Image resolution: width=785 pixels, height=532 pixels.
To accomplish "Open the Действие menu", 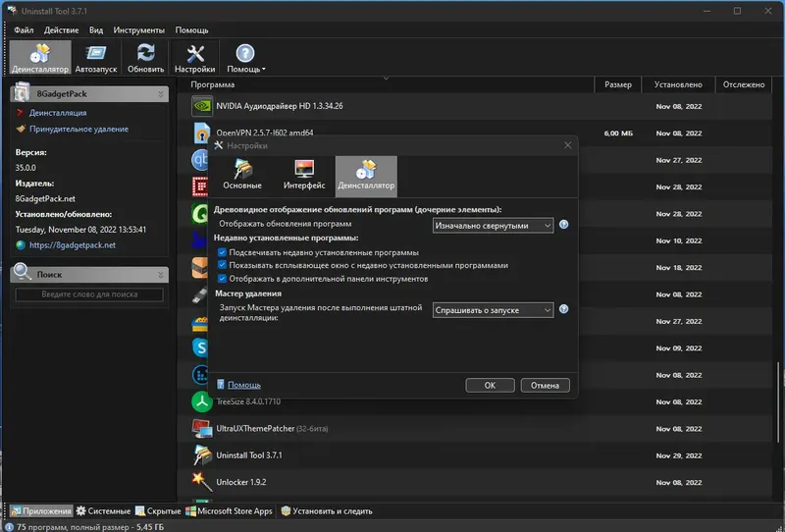I will tap(61, 30).
